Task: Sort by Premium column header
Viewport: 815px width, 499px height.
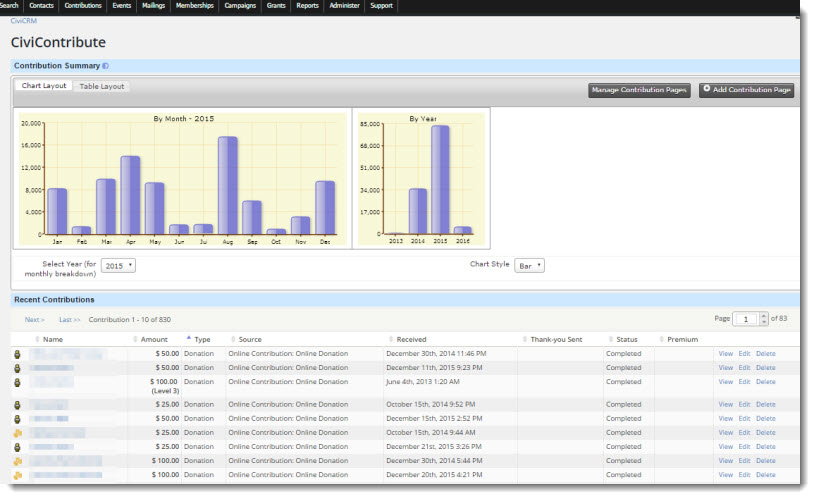Action: (682, 339)
